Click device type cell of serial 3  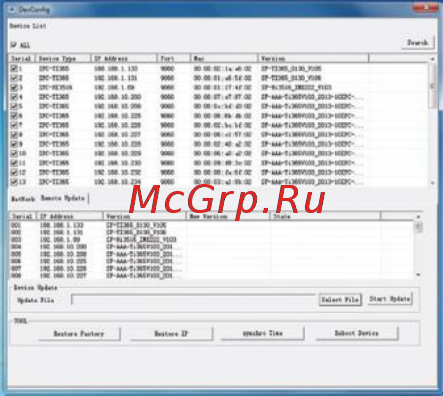(x=55, y=87)
